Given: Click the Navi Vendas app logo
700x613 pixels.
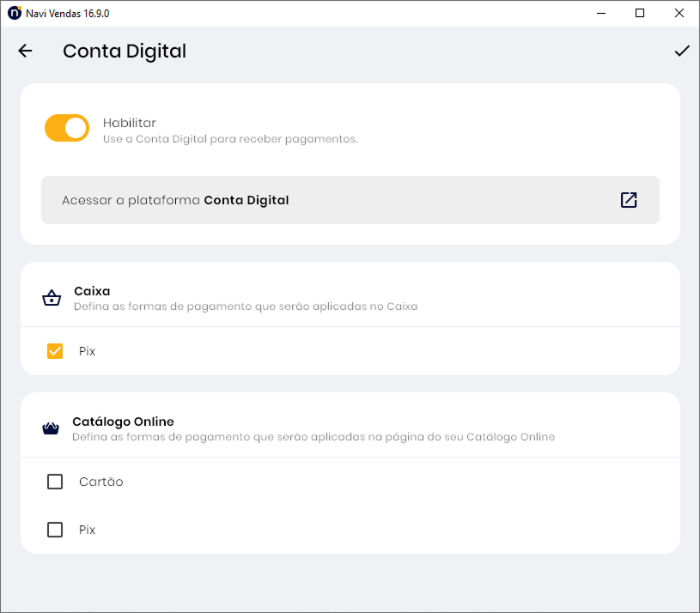Looking at the screenshot, I should tap(15, 13).
